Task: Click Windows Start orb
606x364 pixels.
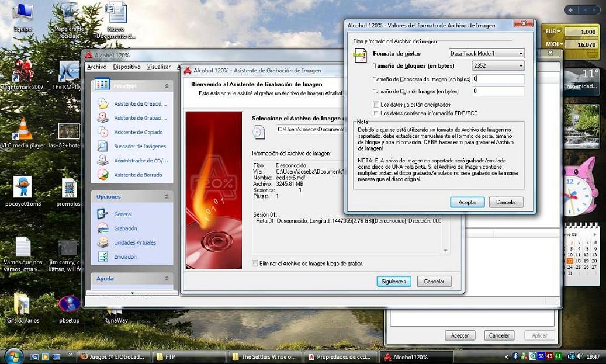Action: [x=13, y=356]
